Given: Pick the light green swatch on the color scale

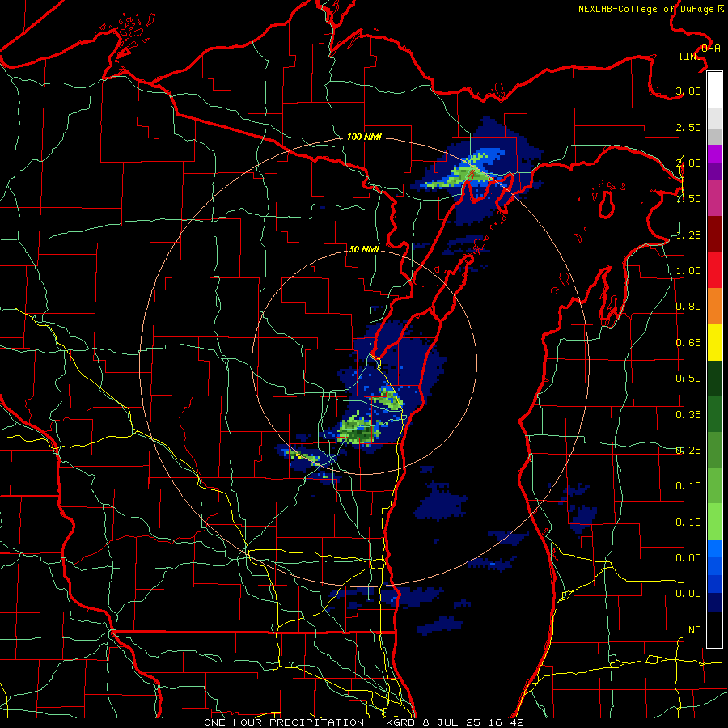Looking at the screenshot, I should click(x=714, y=522).
